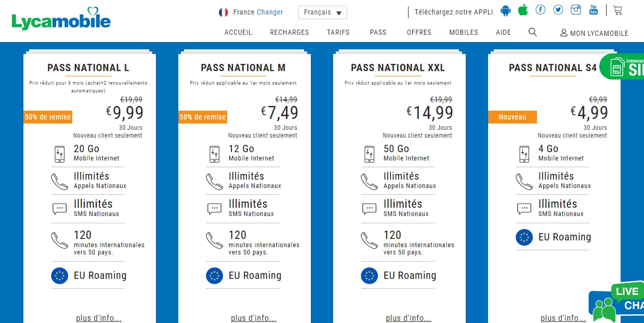Click the search magnifier icon

click(x=532, y=32)
